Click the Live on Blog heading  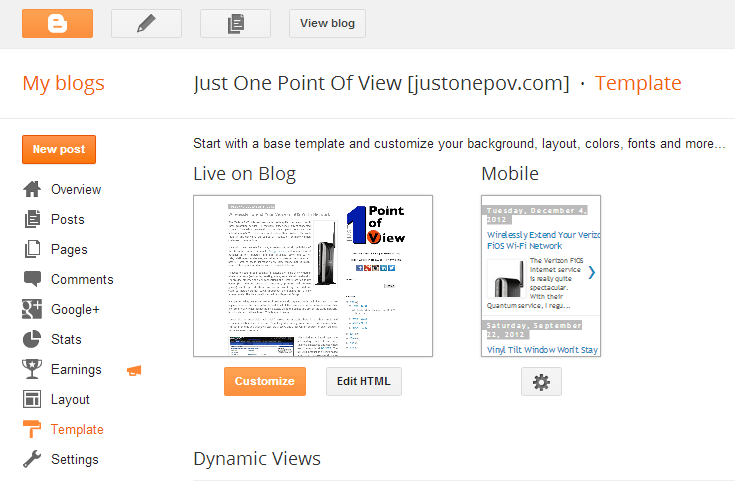pos(244,174)
